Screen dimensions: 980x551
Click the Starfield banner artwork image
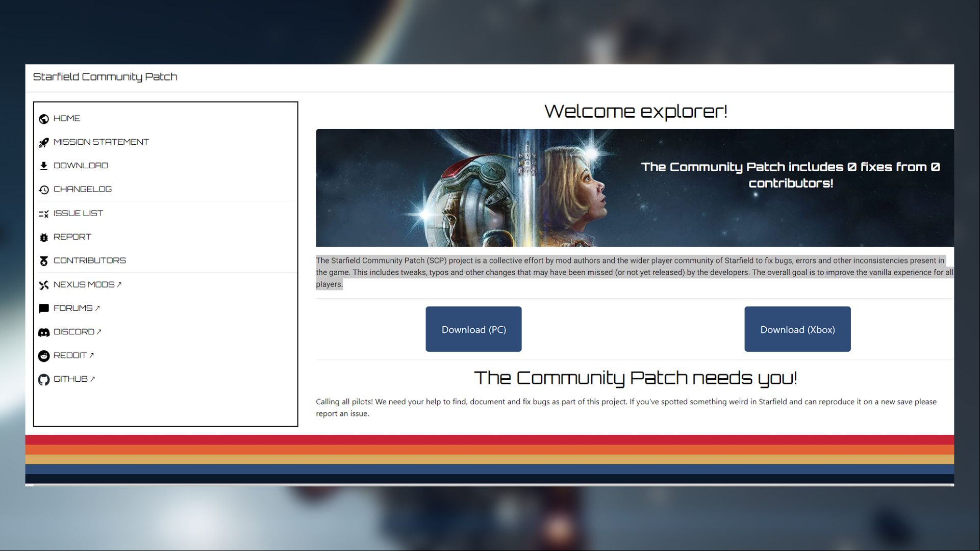pyautogui.click(x=635, y=188)
